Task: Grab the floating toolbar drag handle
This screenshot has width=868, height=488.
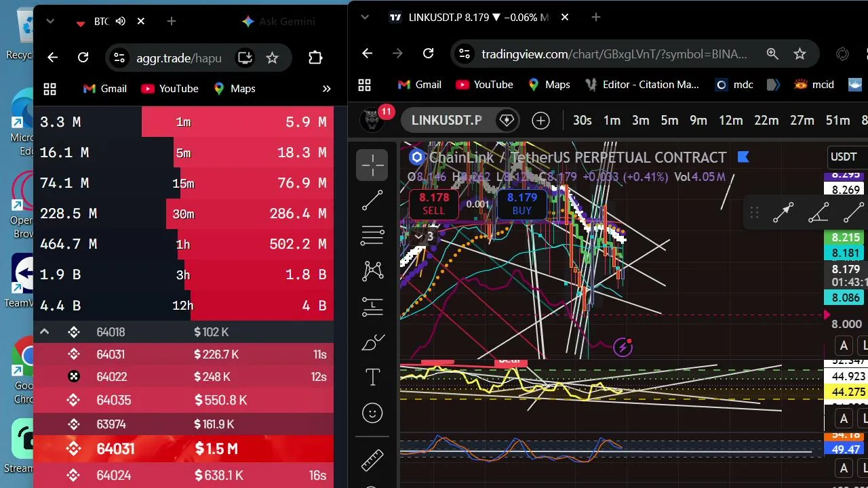Action: (753, 213)
